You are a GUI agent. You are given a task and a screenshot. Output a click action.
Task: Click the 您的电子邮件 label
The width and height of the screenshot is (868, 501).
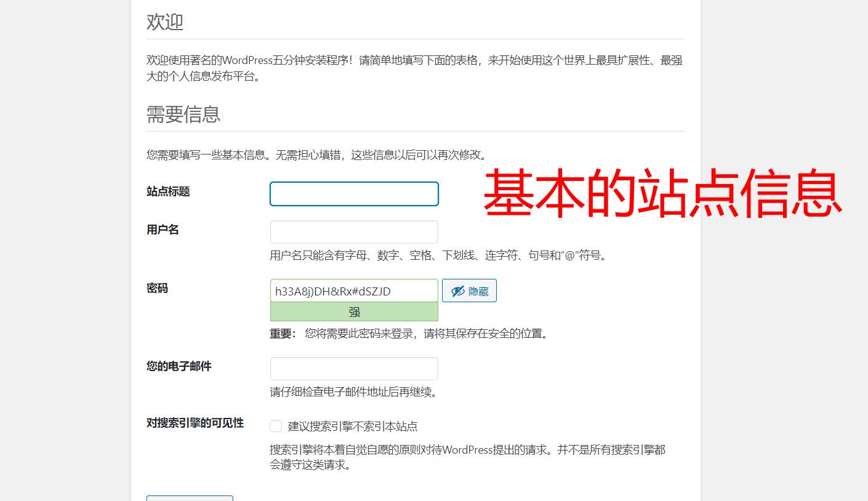179,366
